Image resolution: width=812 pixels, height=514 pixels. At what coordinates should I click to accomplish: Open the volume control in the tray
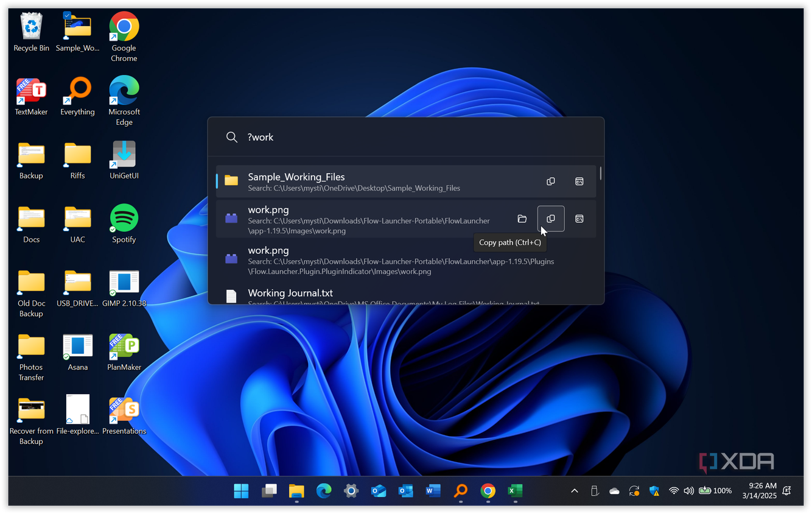689,491
